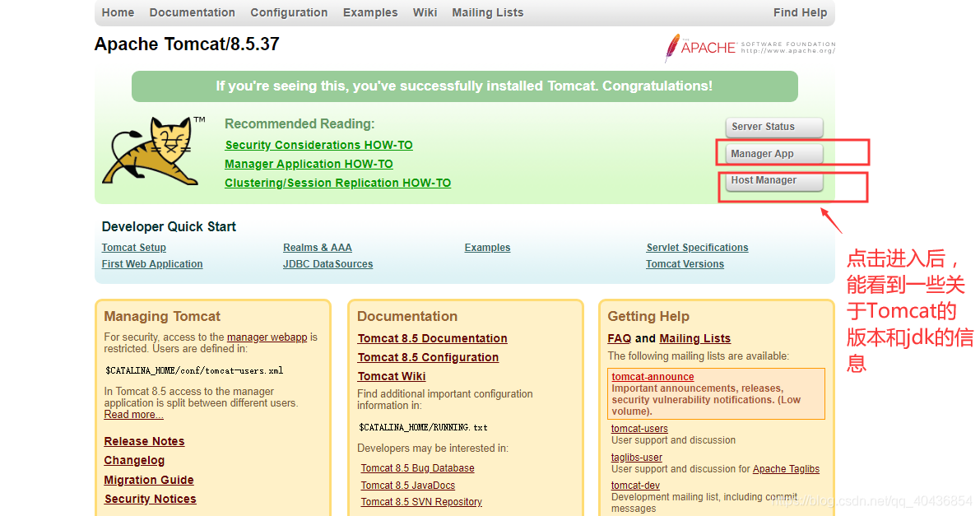Click Find Help in the navigation bar
Screen dimensions: 980x516
point(800,12)
